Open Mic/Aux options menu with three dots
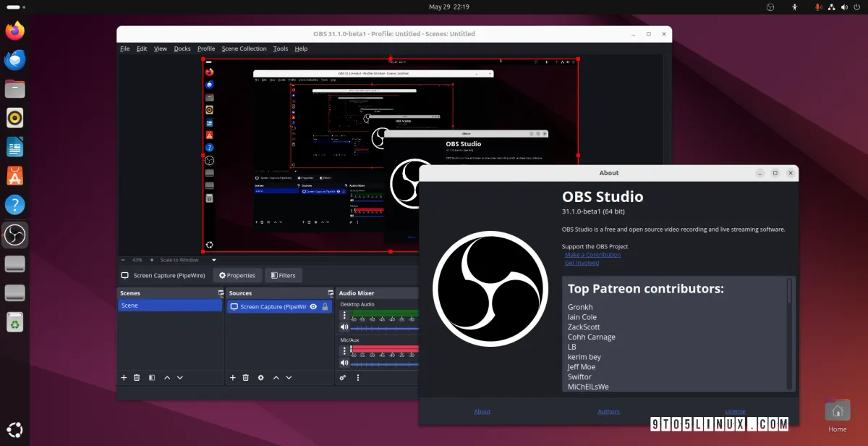This screenshot has width=868, height=446. coord(344,350)
